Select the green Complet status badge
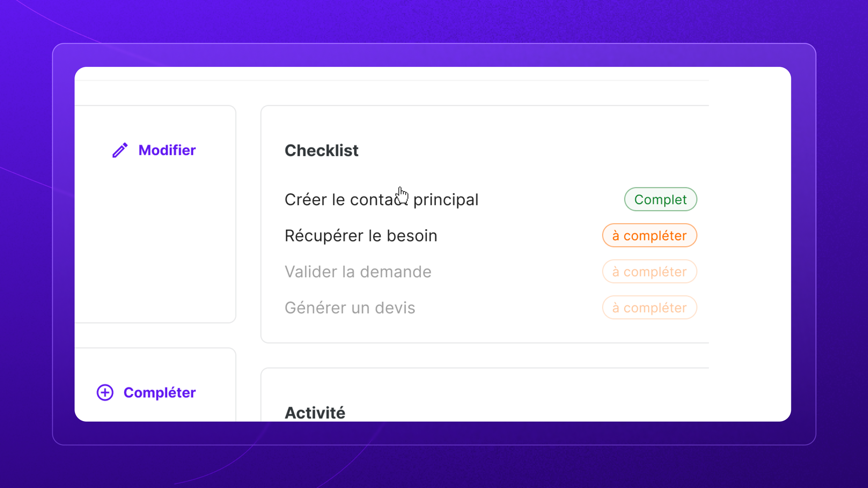 click(x=660, y=199)
